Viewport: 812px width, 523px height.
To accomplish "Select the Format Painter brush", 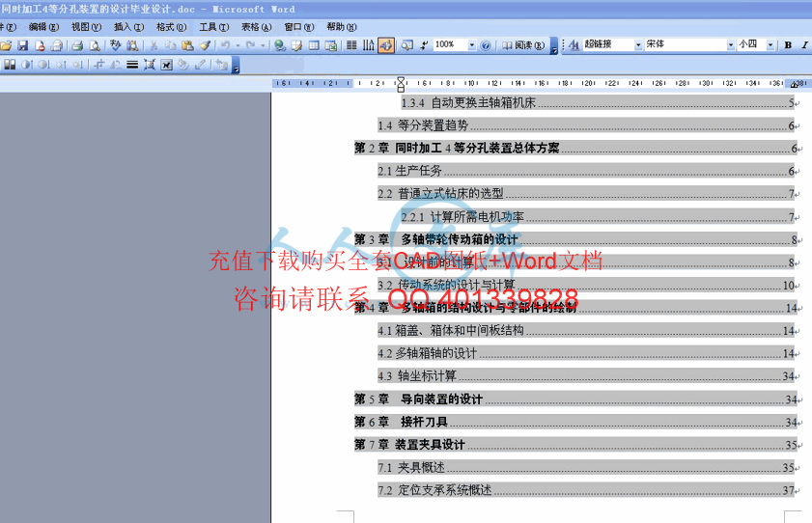I will (x=205, y=45).
